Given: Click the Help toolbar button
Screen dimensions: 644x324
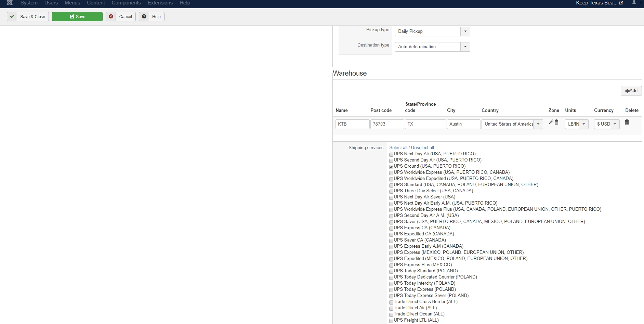Looking at the screenshot, I should tap(152, 16).
